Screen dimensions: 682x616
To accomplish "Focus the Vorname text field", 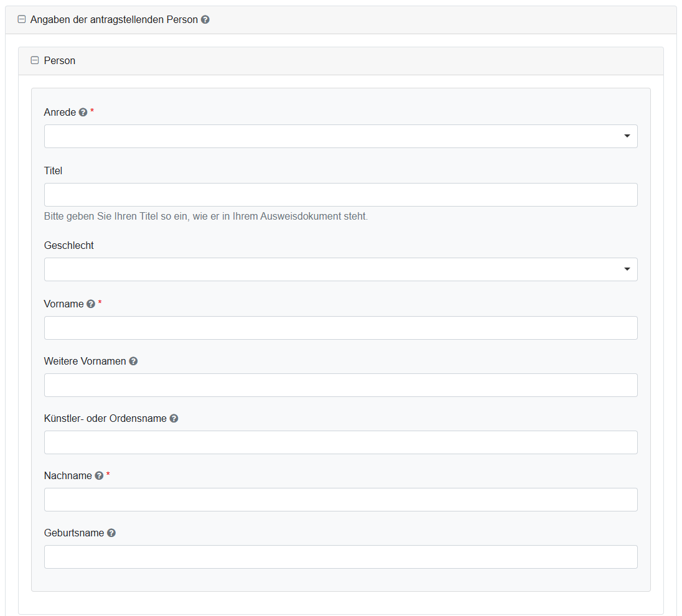I will point(340,328).
